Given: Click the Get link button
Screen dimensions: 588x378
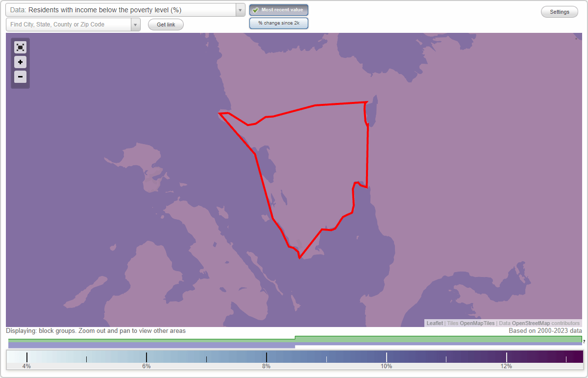Looking at the screenshot, I should click(166, 25).
